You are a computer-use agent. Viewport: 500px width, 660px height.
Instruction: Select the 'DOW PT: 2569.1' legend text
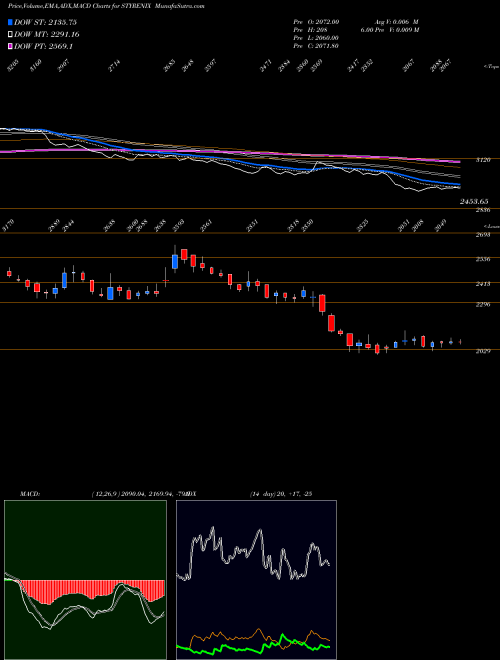click(x=43, y=46)
